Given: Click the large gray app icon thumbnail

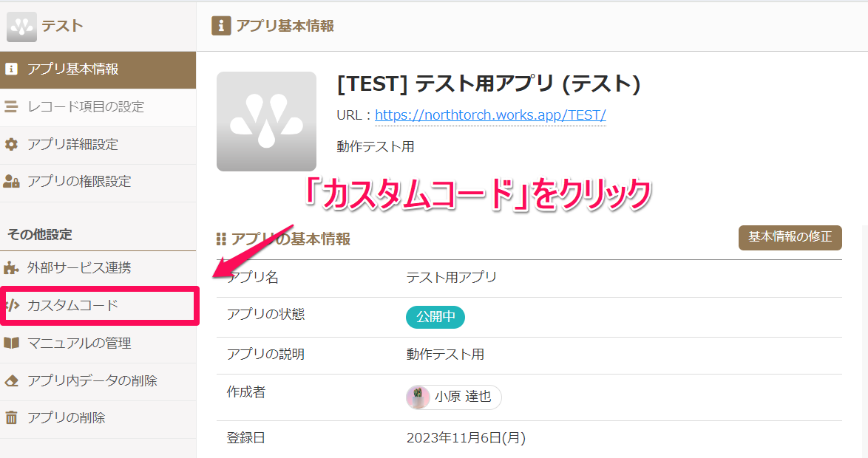Looking at the screenshot, I should [266, 121].
